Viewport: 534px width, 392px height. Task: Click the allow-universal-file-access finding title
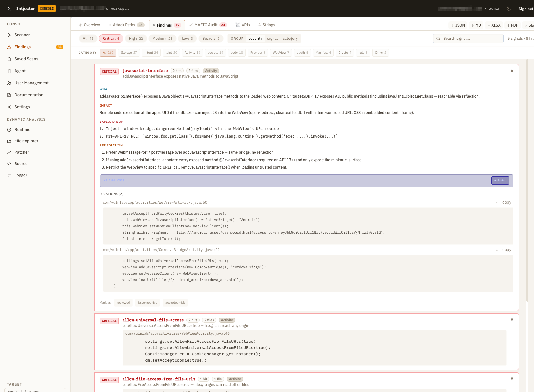point(153,320)
